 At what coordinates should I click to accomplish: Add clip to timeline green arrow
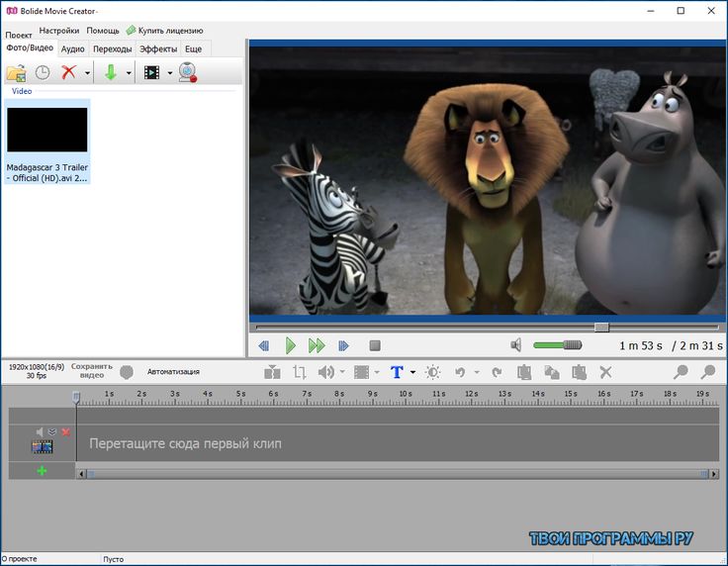(111, 72)
